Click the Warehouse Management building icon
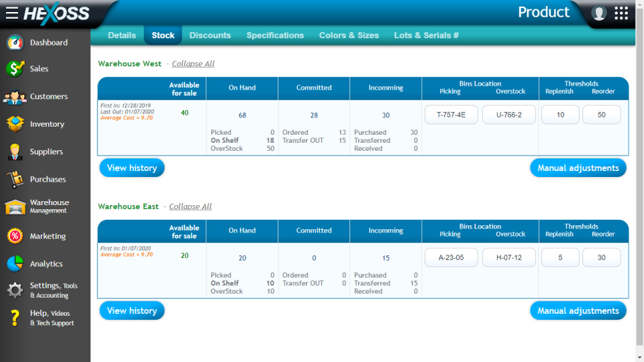Screen dimensions: 644x362 [15, 206]
